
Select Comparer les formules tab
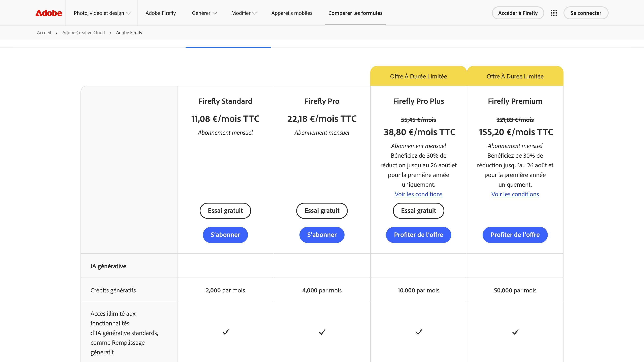click(x=355, y=13)
